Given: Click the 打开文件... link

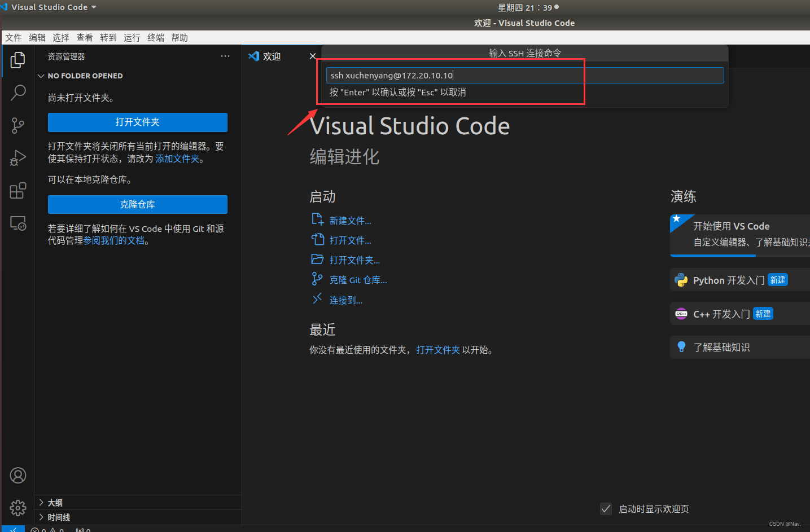Looking at the screenshot, I should coord(351,240).
